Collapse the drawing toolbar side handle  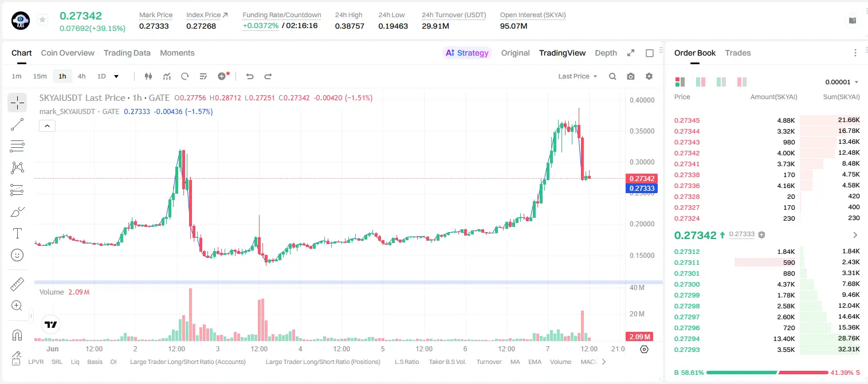[31, 316]
